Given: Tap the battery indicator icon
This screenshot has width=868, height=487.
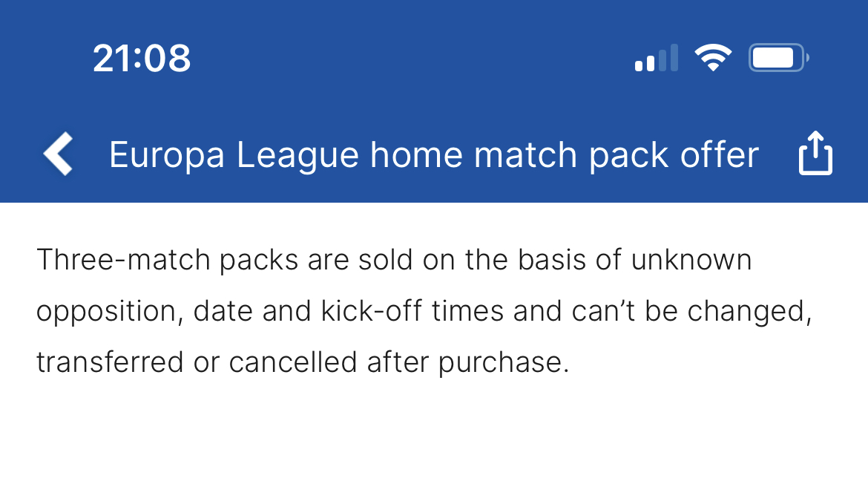Looking at the screenshot, I should (778, 58).
